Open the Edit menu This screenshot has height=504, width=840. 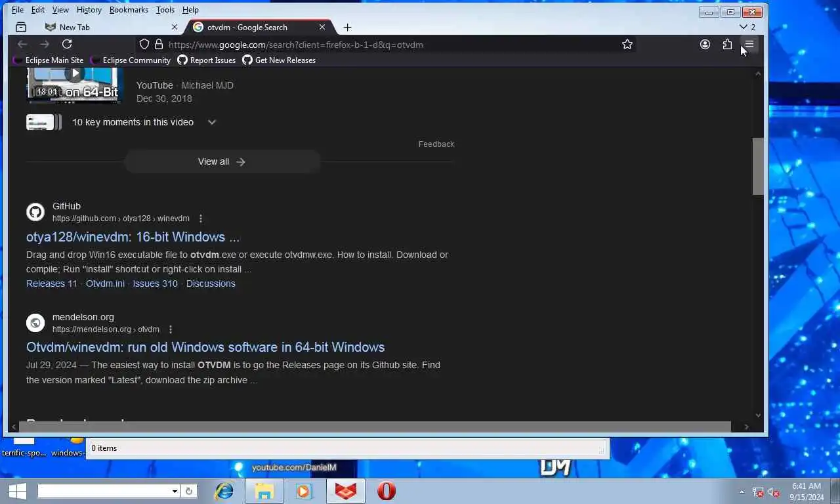pos(38,10)
